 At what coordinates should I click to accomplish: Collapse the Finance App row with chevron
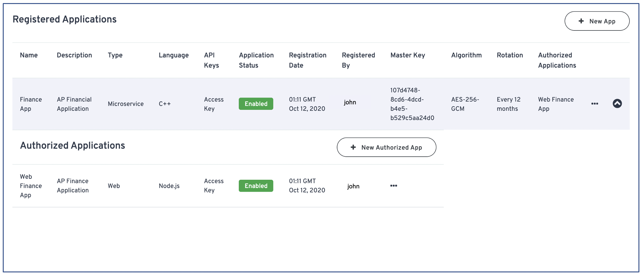[617, 103]
